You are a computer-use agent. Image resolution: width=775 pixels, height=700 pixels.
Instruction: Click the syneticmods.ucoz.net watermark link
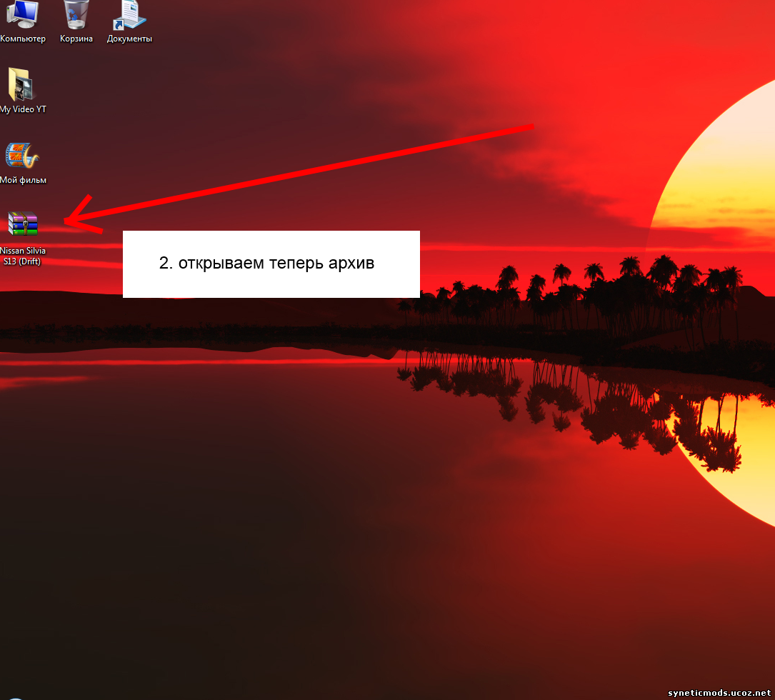point(719,693)
